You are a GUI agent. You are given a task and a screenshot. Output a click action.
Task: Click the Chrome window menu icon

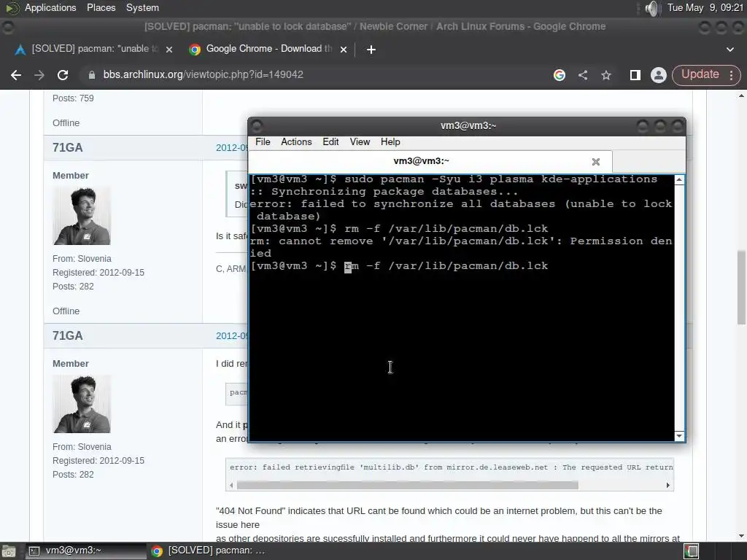click(x=7, y=28)
